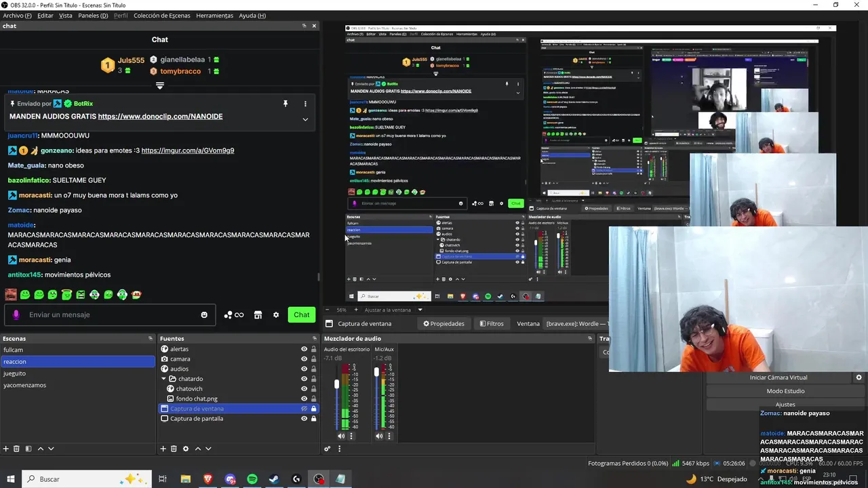
Task: Adjust Audio del escritorio volume slider
Action: click(337, 384)
